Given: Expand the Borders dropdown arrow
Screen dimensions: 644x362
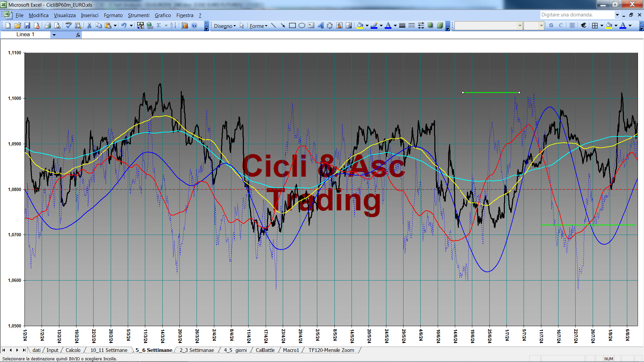Looking at the screenshot, I should pyautogui.click(x=602, y=25).
